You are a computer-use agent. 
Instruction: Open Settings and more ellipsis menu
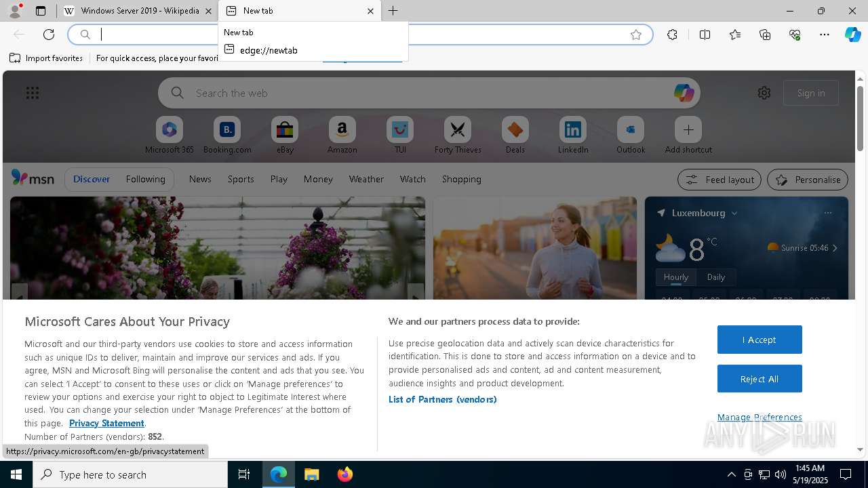[x=825, y=35]
